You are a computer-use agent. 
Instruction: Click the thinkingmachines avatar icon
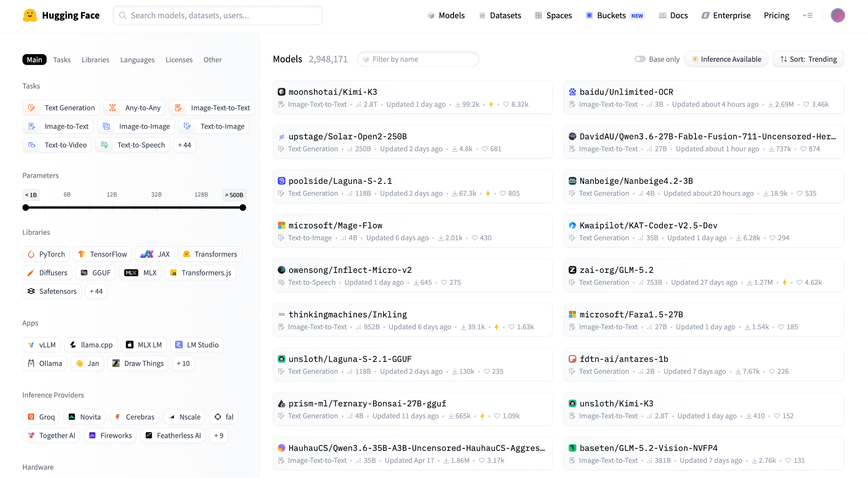281,314
